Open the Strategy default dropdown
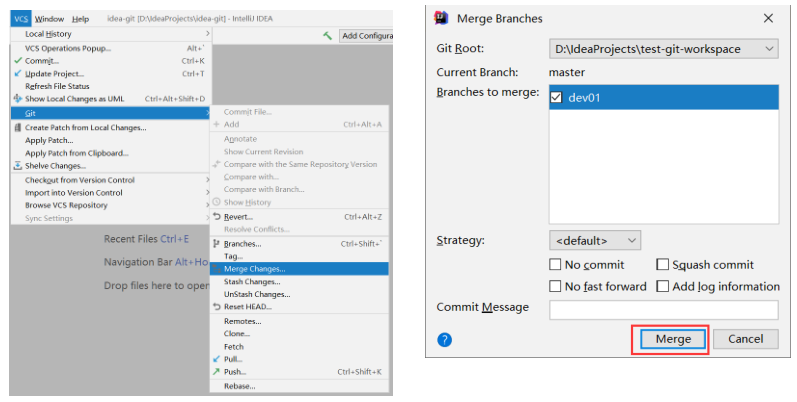Image resolution: width=797 pixels, height=402 pixels. click(595, 240)
